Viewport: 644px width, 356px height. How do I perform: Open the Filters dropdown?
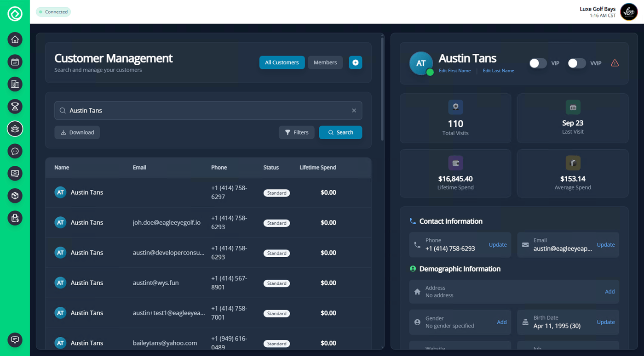pyautogui.click(x=296, y=132)
